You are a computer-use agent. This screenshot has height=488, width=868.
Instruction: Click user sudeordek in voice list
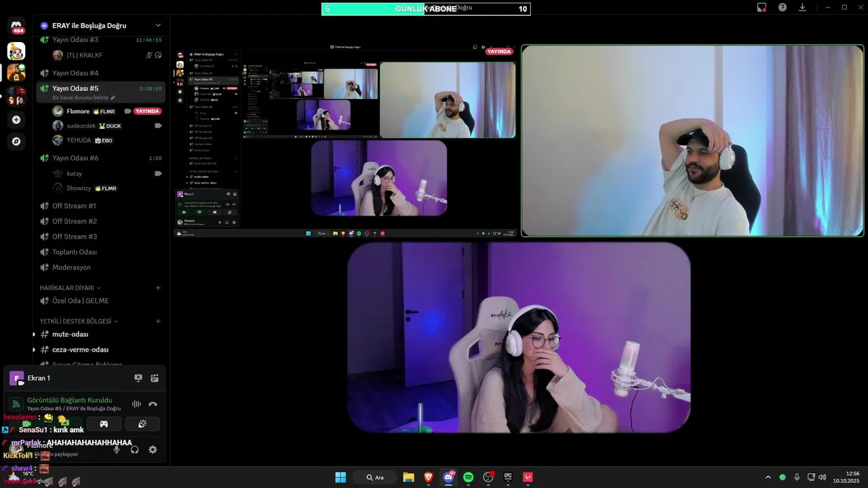click(x=107, y=126)
